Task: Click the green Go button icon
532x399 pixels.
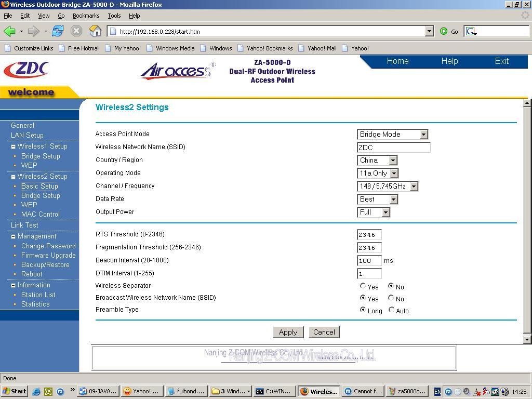Action: click(x=444, y=31)
